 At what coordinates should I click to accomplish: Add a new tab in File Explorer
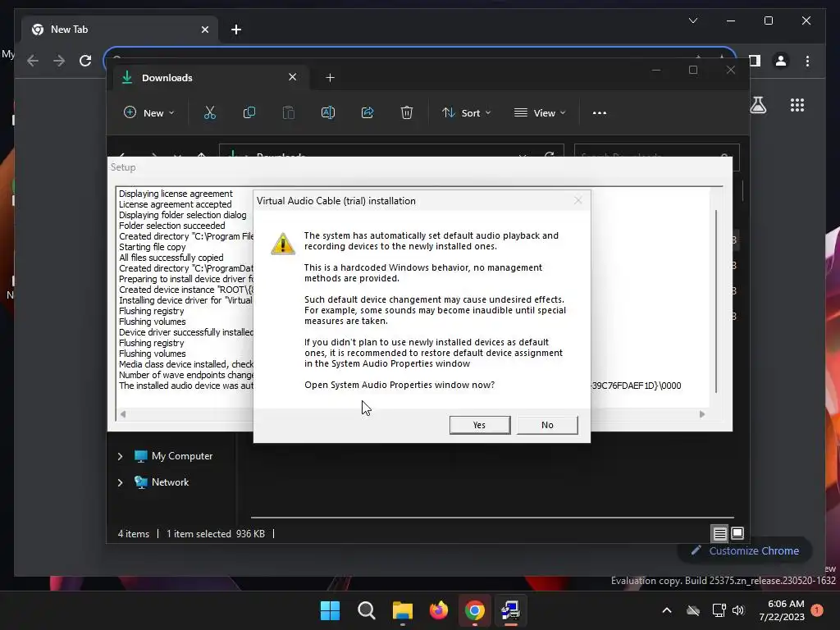[x=330, y=78]
